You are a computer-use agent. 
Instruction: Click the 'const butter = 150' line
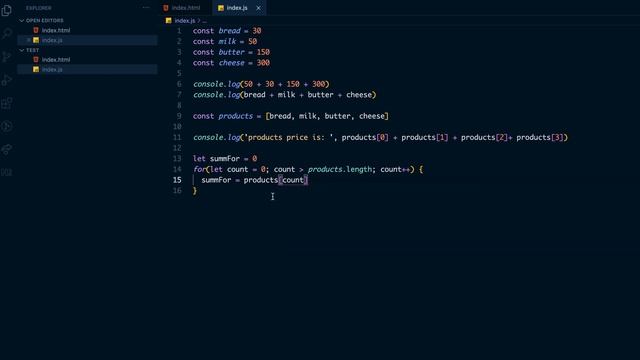(231, 52)
